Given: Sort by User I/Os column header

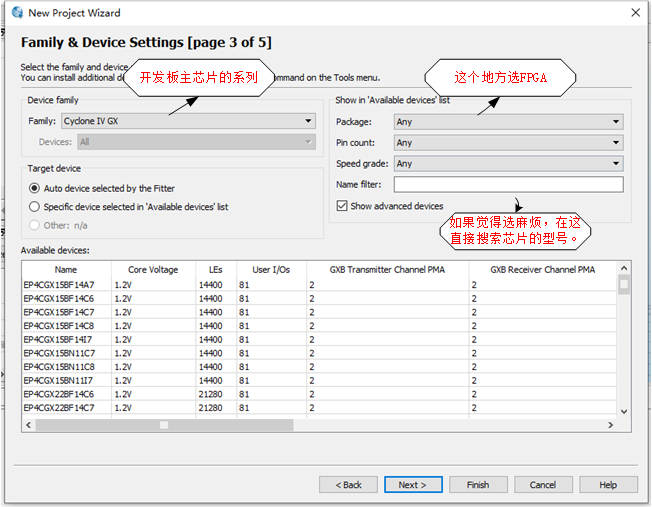Looking at the screenshot, I should coord(271,270).
